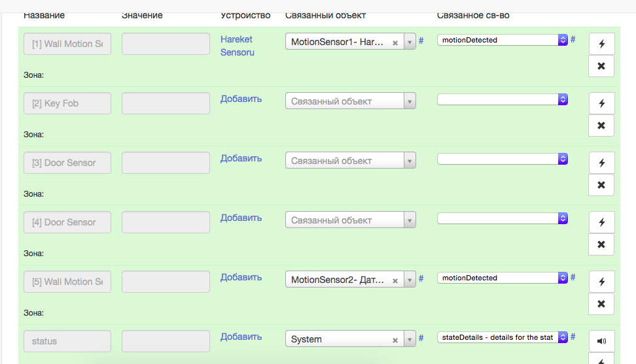This screenshot has width=636, height=364.
Task: Clear the MotionSensor1 linked object selection
Action: click(x=395, y=42)
